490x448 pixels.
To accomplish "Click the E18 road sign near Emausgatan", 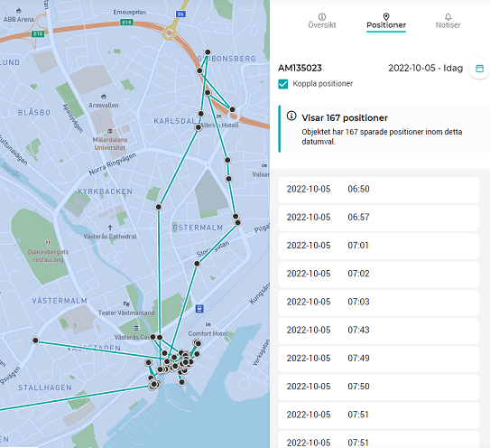I will point(126,23).
